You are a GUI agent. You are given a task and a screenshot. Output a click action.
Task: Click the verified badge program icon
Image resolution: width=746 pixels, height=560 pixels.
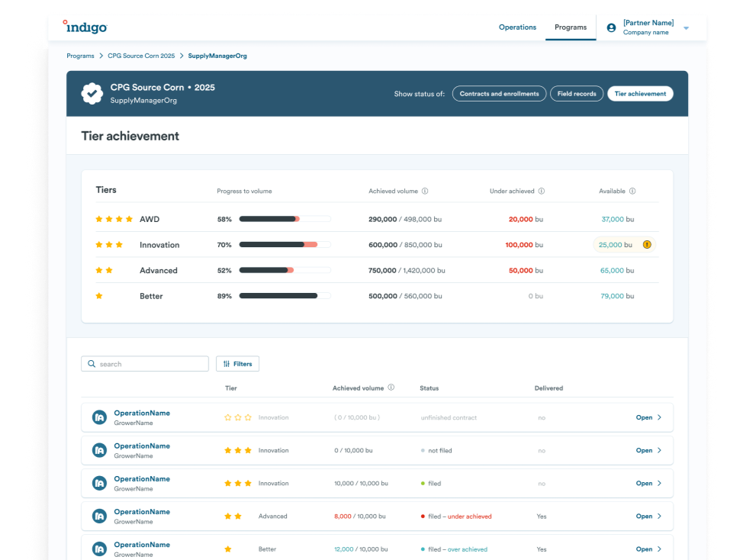click(x=92, y=93)
